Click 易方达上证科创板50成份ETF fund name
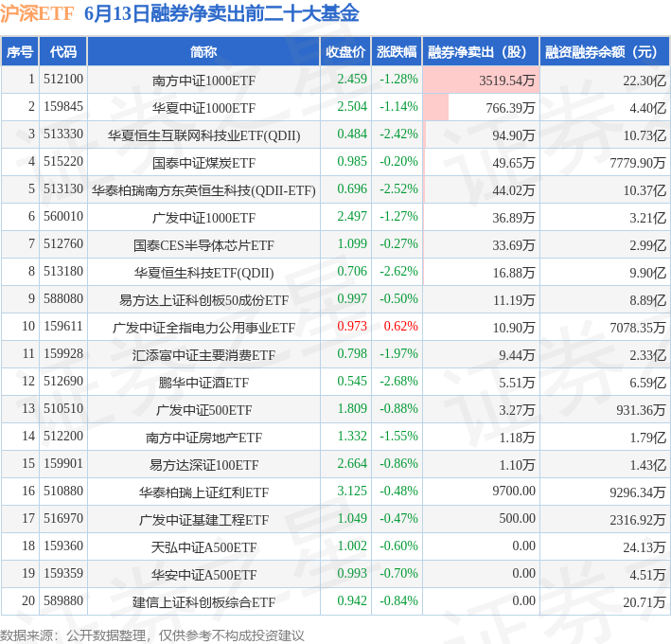Viewport: 671px width, 644px height. coord(203,299)
